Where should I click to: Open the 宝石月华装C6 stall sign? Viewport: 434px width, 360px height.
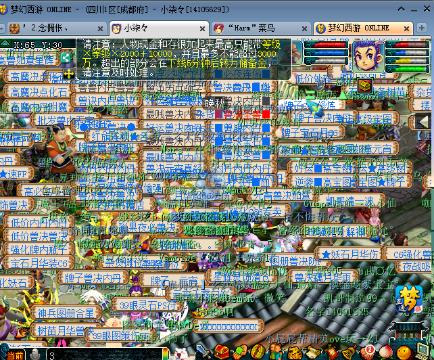pyautogui.click(x=39, y=263)
